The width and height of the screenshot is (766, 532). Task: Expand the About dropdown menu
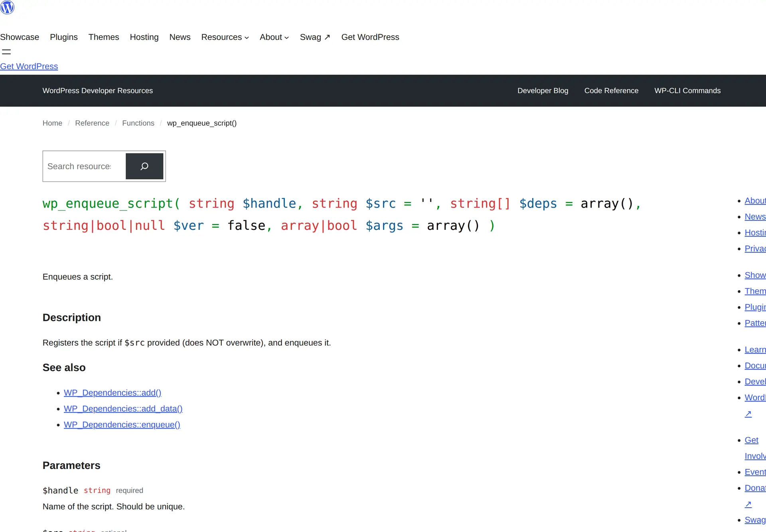274,37
